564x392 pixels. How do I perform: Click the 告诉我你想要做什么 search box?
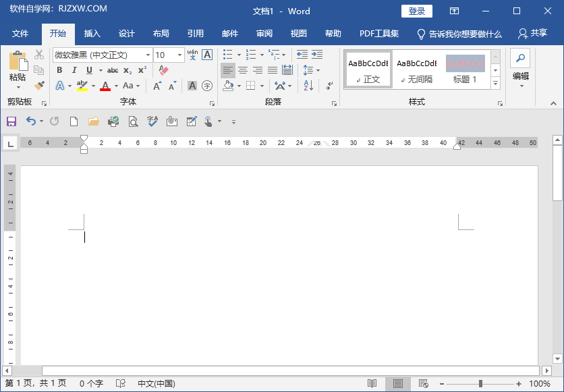click(459, 34)
